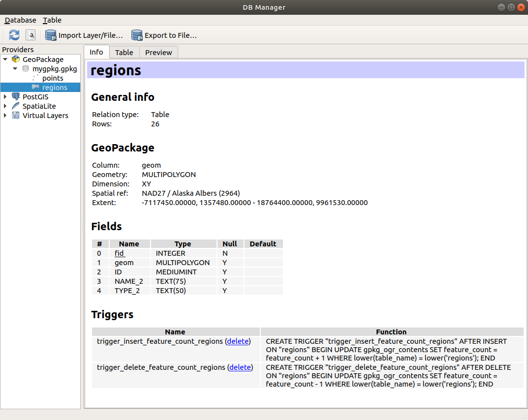Image resolution: width=528 pixels, height=420 pixels.
Task: Collapse the GeoPackage tree node
Action: coord(5,59)
